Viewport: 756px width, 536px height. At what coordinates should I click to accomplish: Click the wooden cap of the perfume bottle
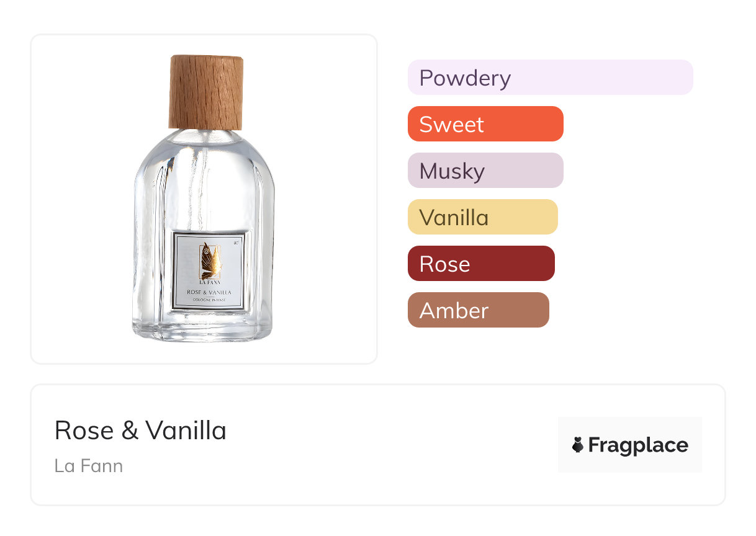(x=205, y=91)
